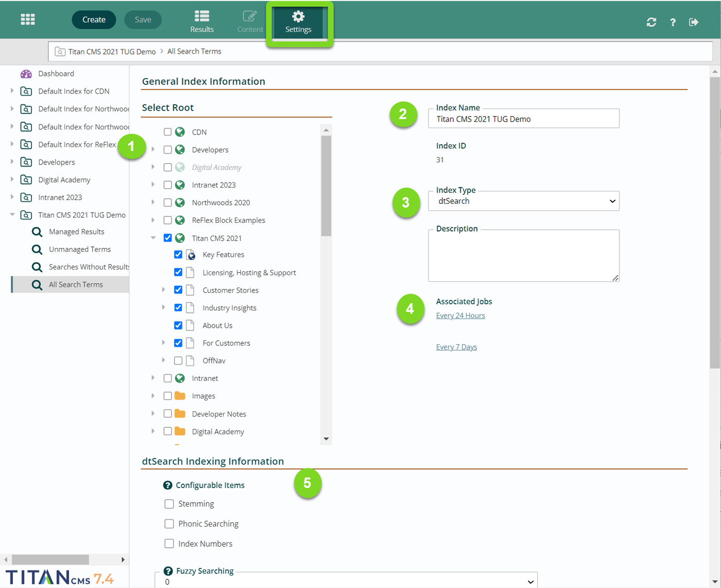This screenshot has width=721, height=588.
Task: Click the Content edit toolbar item
Action: click(250, 21)
